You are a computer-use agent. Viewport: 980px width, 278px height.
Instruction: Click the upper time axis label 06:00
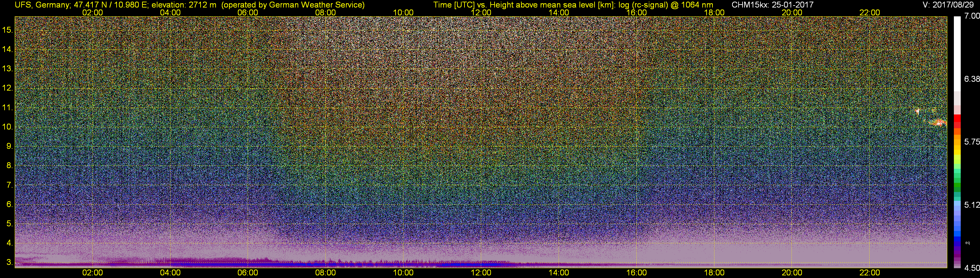point(248,12)
